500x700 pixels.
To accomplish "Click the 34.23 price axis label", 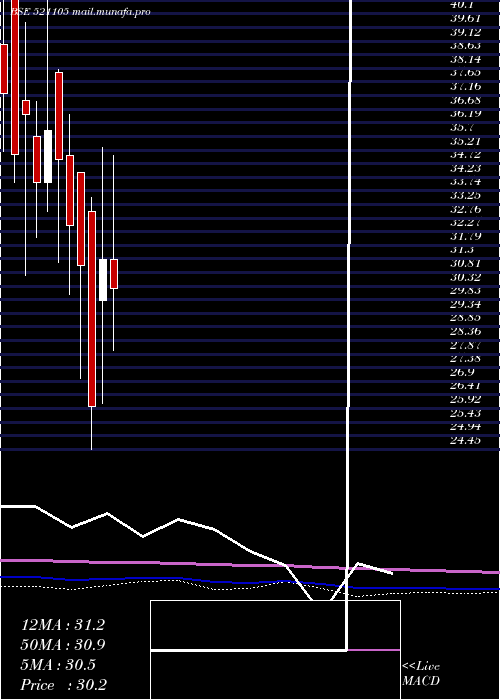I will pos(465,168).
